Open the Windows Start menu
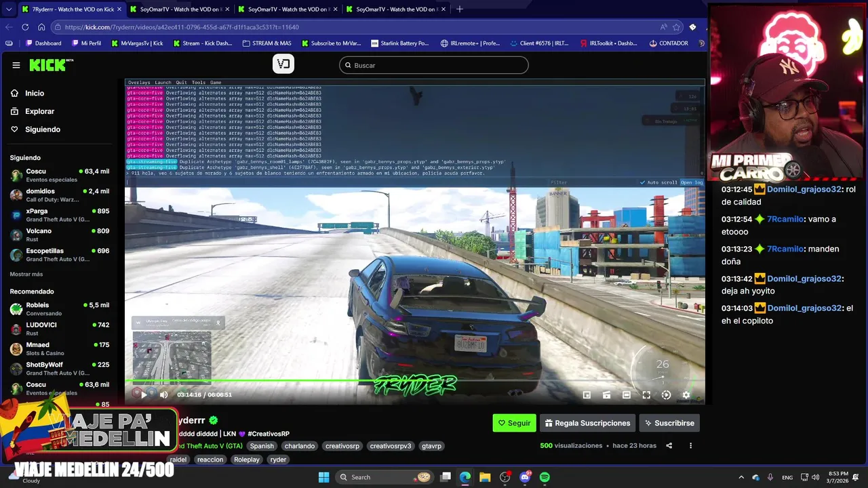The height and width of the screenshot is (488, 868). tap(324, 477)
